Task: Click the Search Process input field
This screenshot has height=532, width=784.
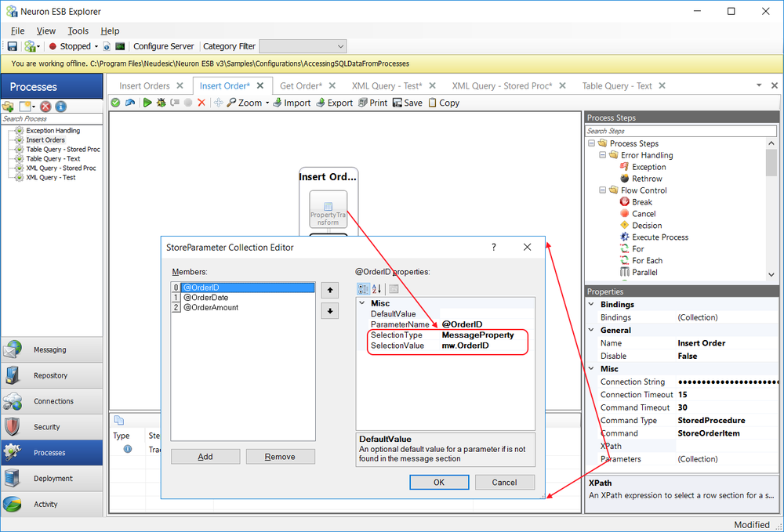Action: click(52, 119)
